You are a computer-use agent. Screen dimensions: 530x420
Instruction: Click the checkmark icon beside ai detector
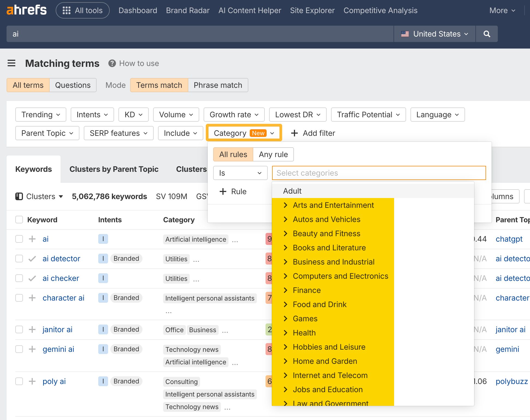coord(32,259)
